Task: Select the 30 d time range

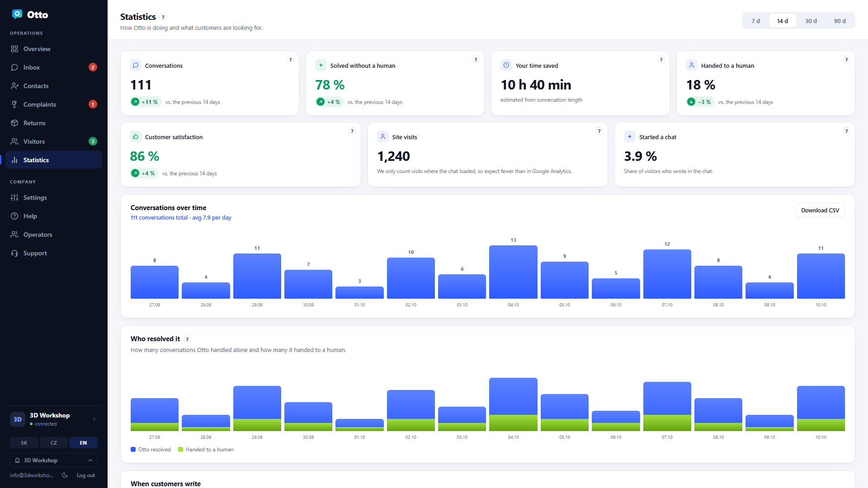Action: point(811,21)
